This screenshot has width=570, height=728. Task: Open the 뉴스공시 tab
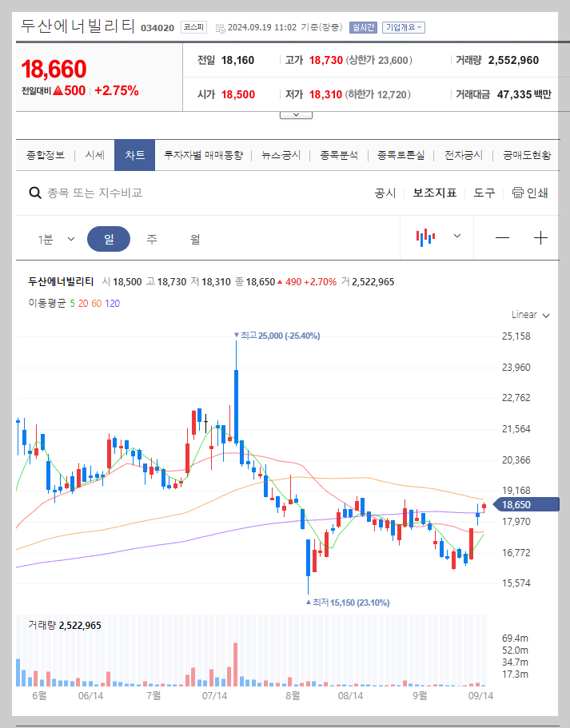[279, 156]
